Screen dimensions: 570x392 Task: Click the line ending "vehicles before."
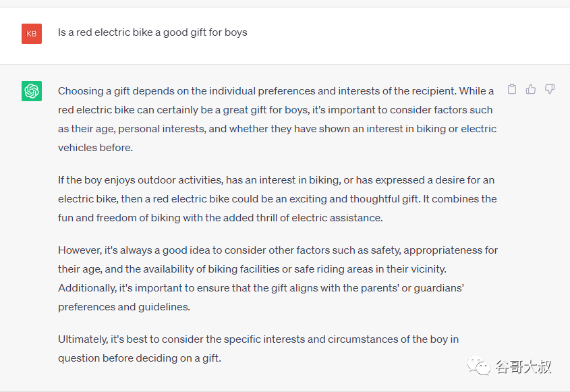click(x=95, y=148)
